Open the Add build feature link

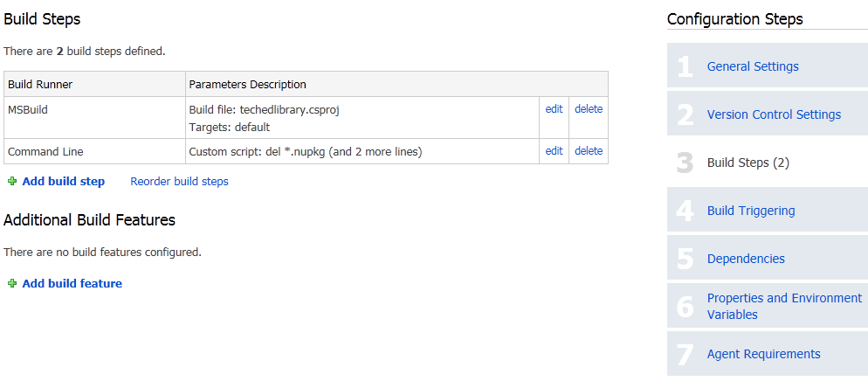tap(72, 283)
